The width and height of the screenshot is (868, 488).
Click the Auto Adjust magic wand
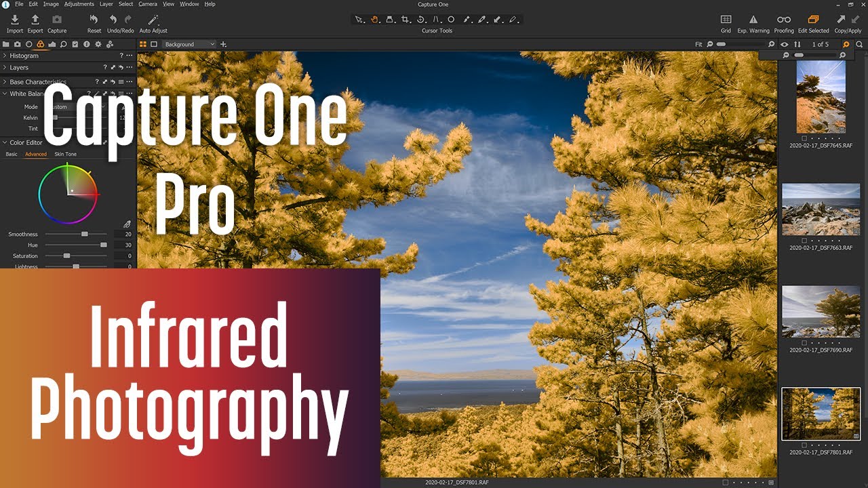point(153,20)
